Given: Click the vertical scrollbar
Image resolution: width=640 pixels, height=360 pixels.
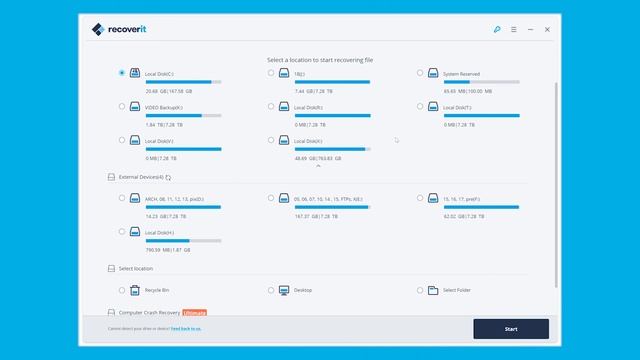Looking at the screenshot, I should (556, 184).
